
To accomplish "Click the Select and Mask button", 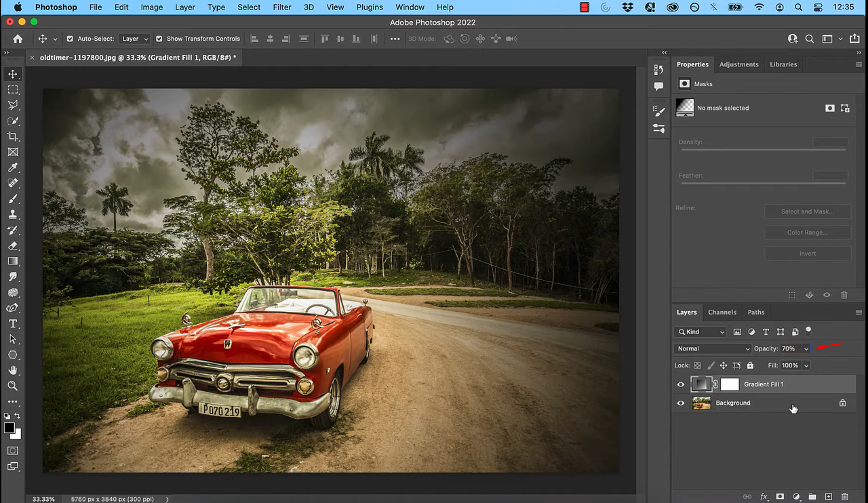I will [808, 211].
